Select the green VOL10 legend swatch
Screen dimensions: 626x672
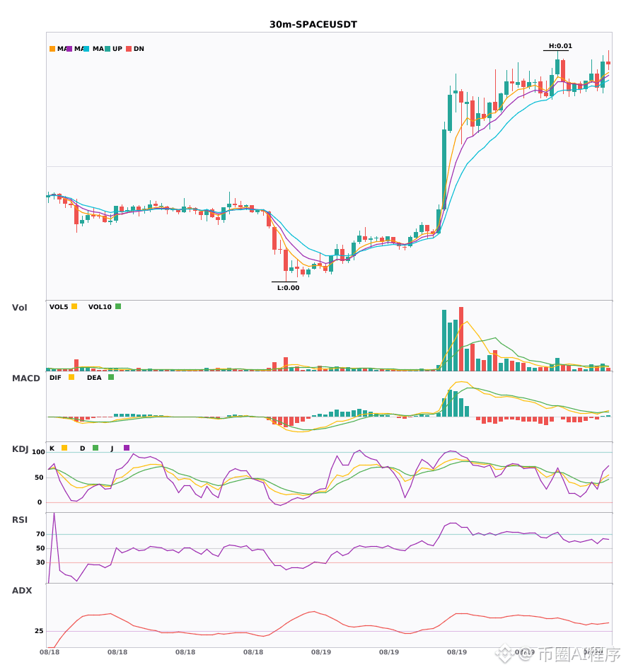click(x=118, y=306)
